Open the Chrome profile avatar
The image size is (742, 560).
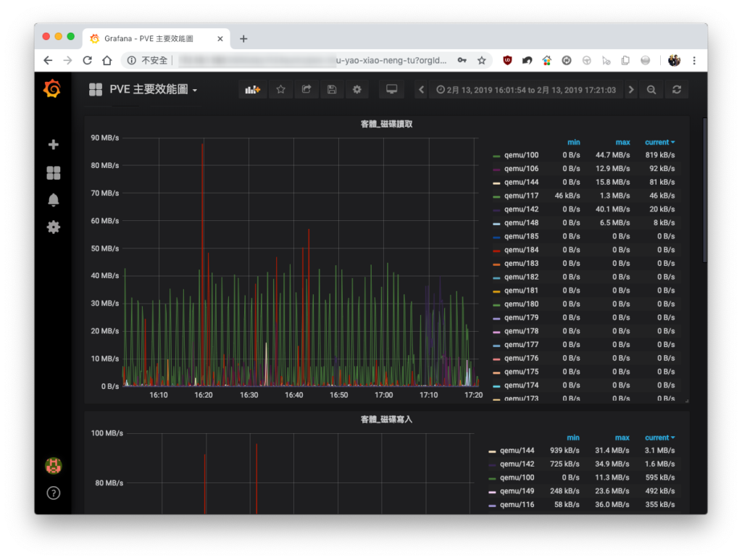[x=674, y=61]
